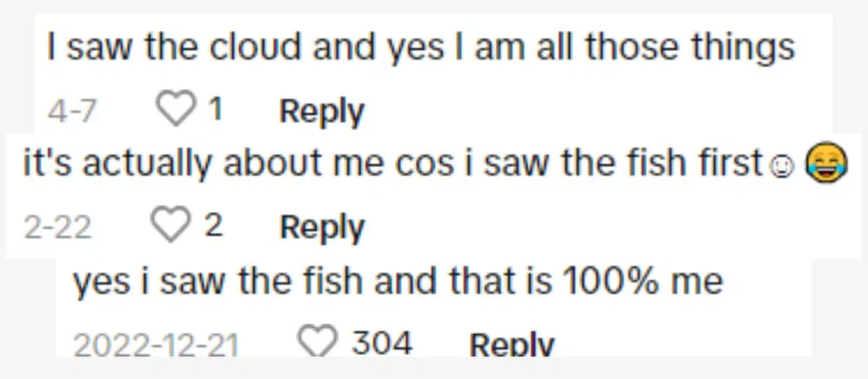Select the 'yes i saw the fish' comment text
The width and height of the screenshot is (868, 379).
tap(398, 282)
